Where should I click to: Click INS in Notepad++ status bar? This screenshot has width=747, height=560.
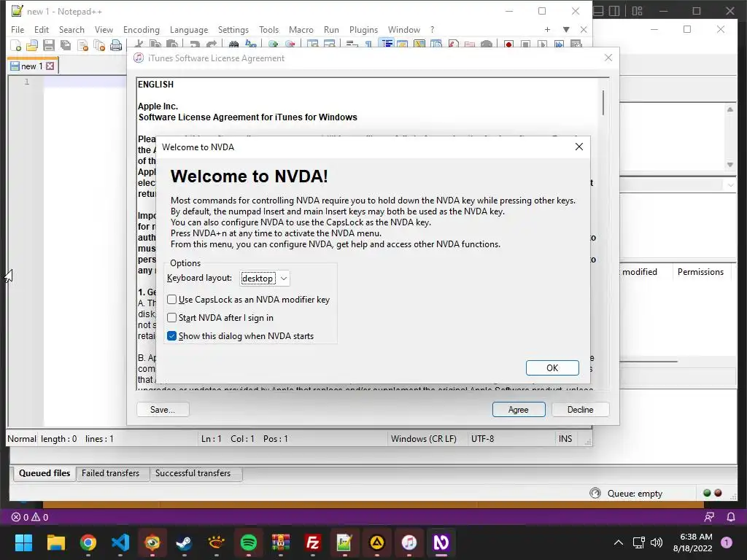565,439
